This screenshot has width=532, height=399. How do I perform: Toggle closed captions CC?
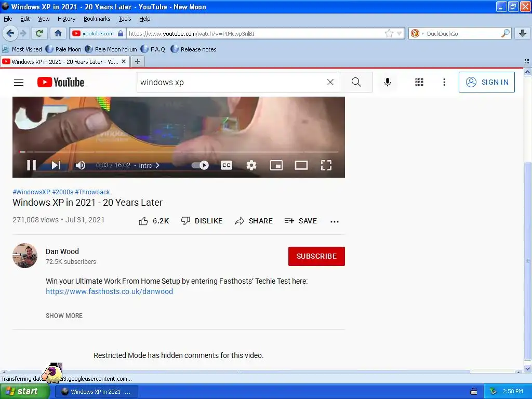point(227,165)
